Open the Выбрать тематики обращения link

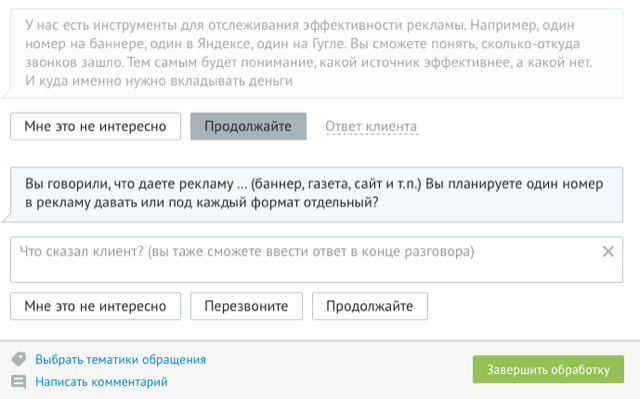point(120,359)
